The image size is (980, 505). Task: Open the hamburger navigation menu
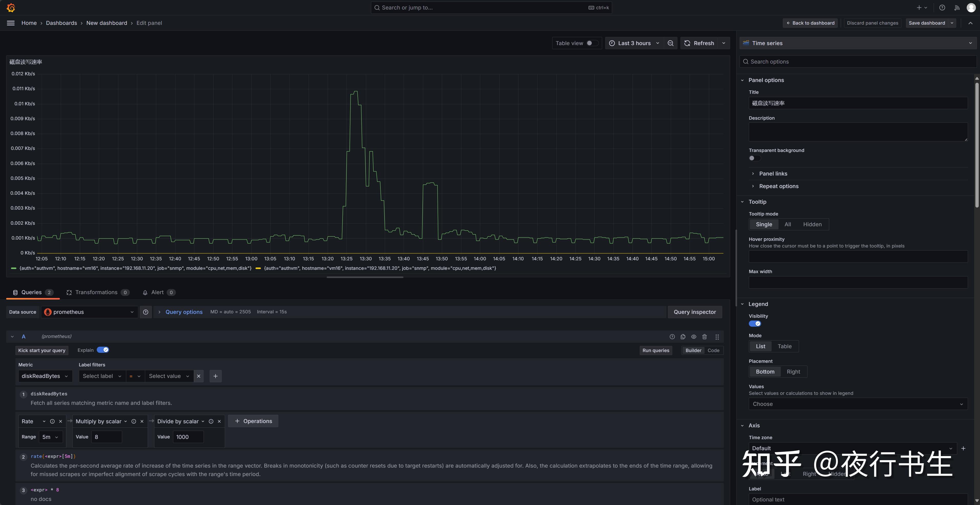[x=11, y=23]
